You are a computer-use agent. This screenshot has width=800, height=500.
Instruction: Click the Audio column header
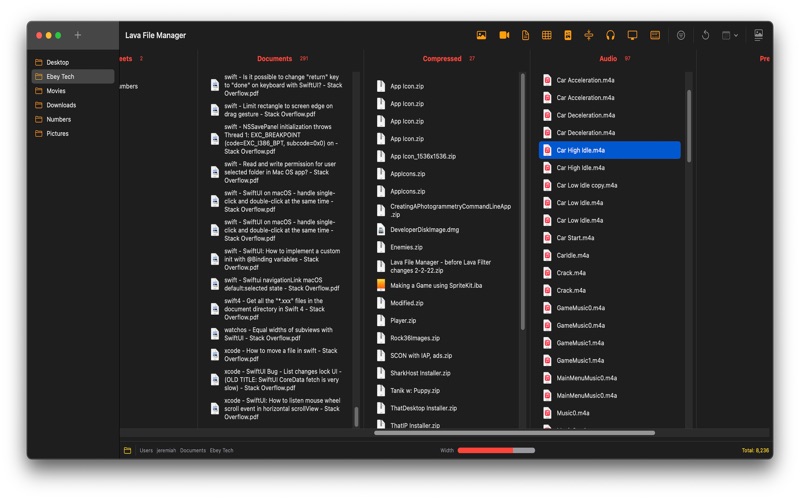(608, 59)
